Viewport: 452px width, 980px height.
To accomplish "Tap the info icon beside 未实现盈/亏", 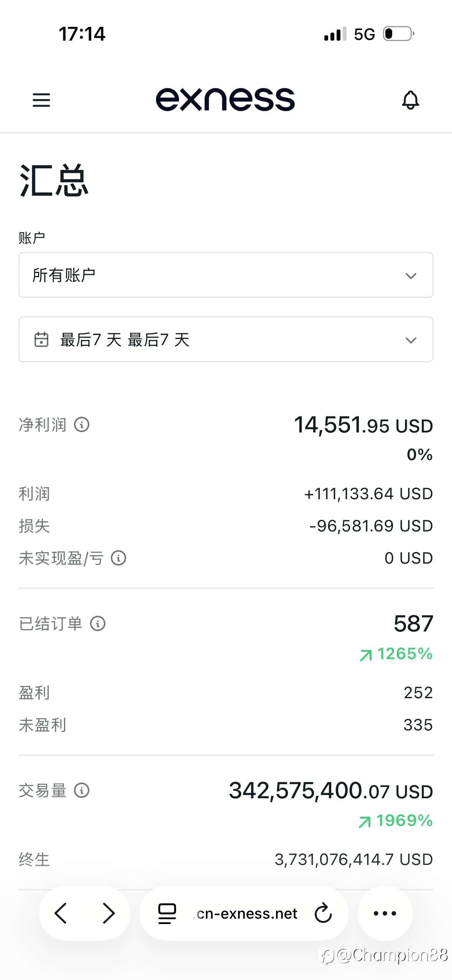I will [x=118, y=558].
